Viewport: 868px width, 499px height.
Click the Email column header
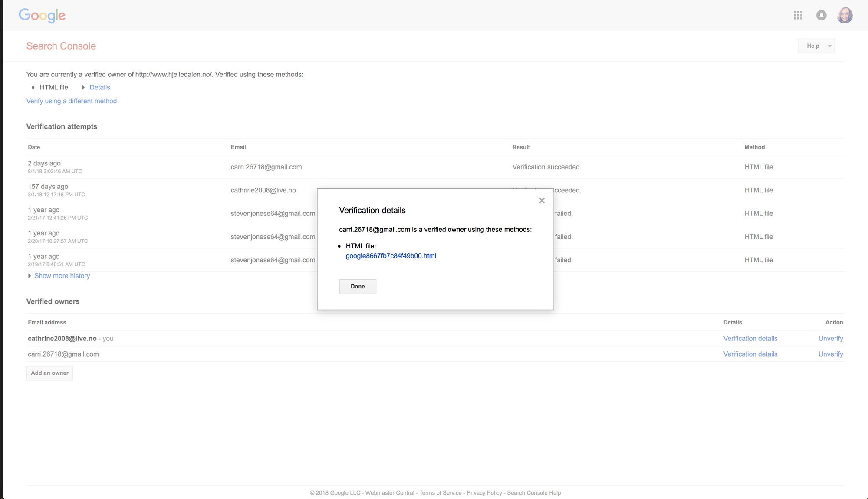pyautogui.click(x=238, y=147)
